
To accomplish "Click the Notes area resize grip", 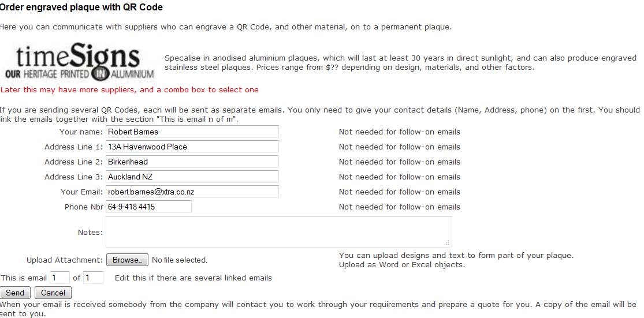I will tap(447, 243).
